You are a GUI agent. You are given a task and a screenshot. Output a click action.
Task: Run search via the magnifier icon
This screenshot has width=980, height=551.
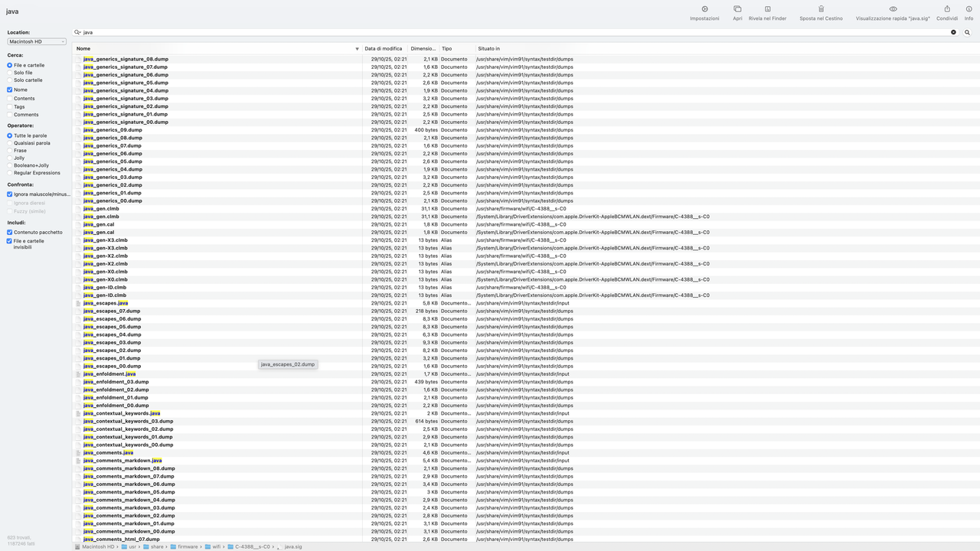[967, 32]
